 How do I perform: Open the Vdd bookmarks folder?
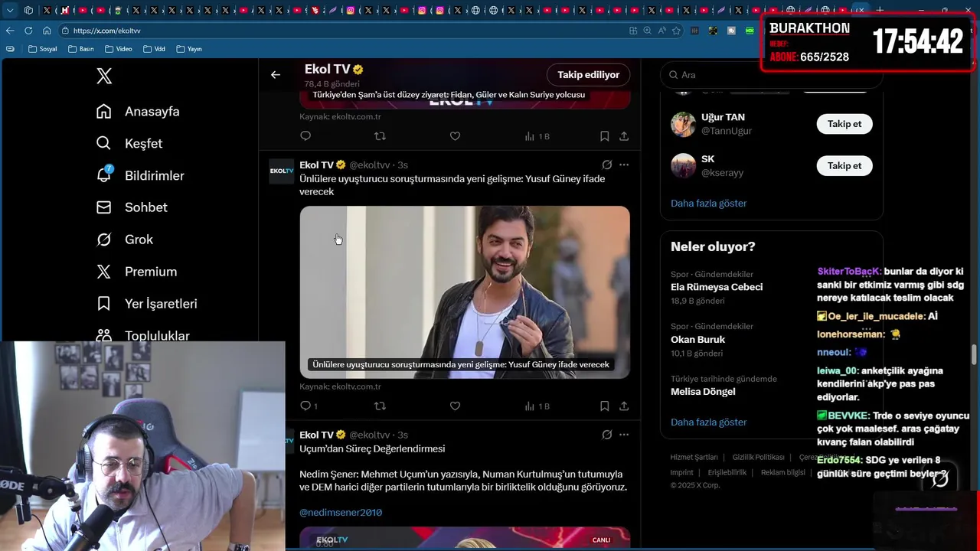tap(153, 49)
